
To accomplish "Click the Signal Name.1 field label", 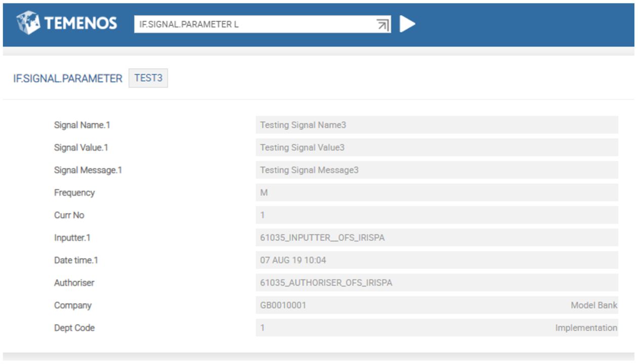I will tap(81, 125).
